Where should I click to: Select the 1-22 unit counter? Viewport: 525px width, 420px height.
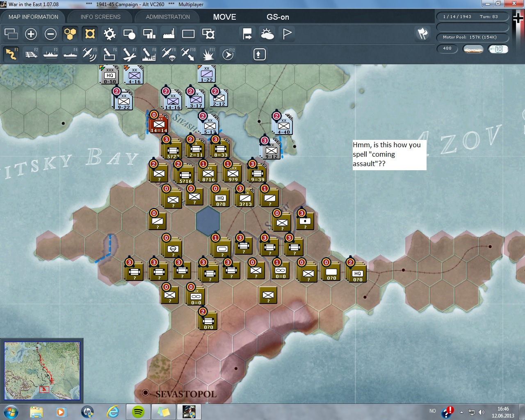pyautogui.click(x=207, y=74)
